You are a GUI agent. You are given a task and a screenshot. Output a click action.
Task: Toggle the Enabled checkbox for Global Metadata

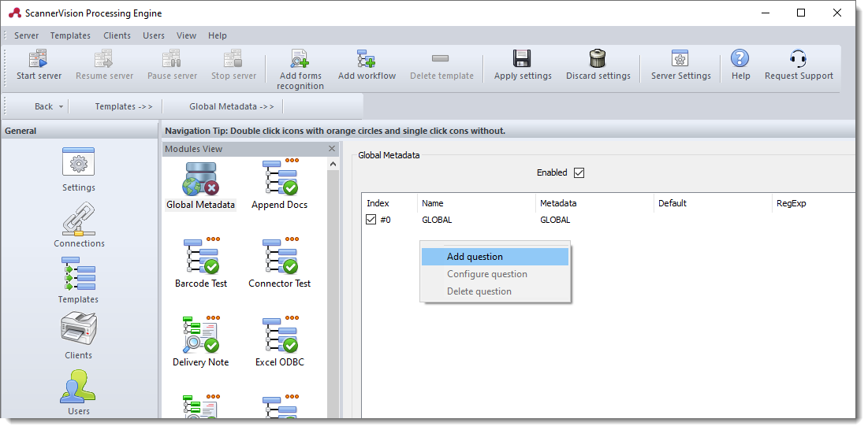(x=579, y=172)
